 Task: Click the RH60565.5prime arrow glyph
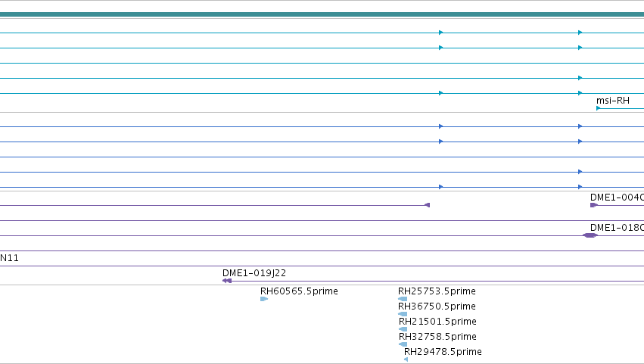264,299
